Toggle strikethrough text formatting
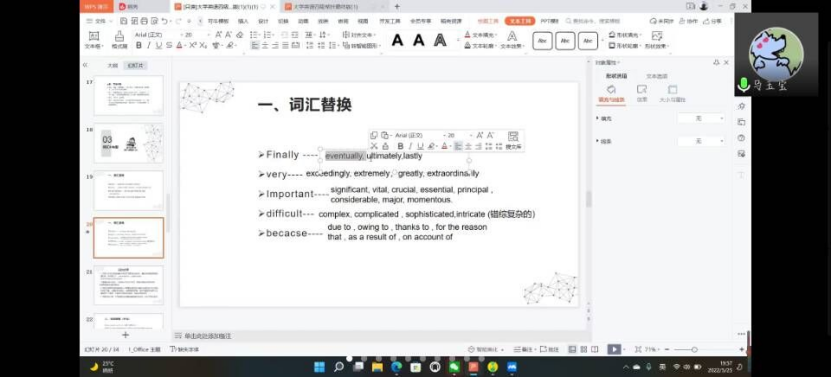The width and height of the screenshot is (831, 378). click(169, 46)
